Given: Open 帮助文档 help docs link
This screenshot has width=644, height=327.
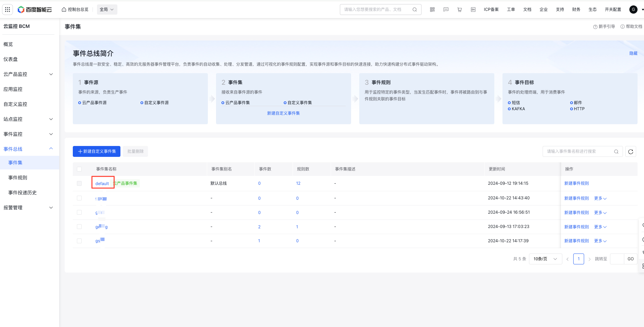Looking at the screenshot, I should pos(631,27).
